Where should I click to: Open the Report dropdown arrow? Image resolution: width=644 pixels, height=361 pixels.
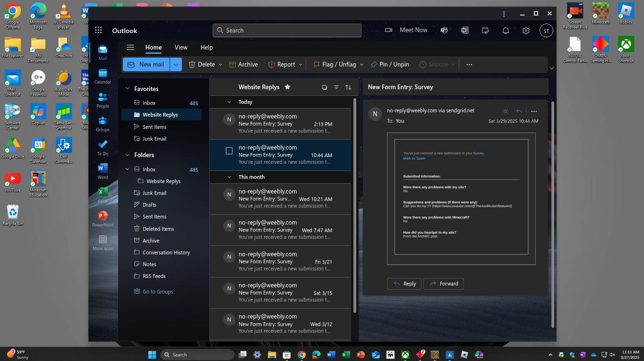[x=301, y=64]
